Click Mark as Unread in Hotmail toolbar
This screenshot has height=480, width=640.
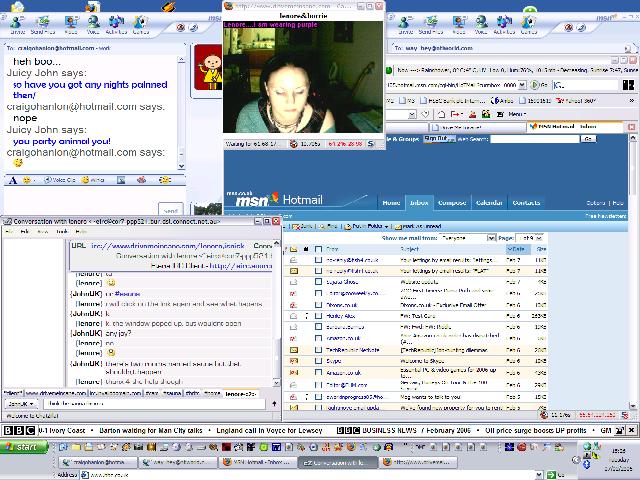pos(417,226)
